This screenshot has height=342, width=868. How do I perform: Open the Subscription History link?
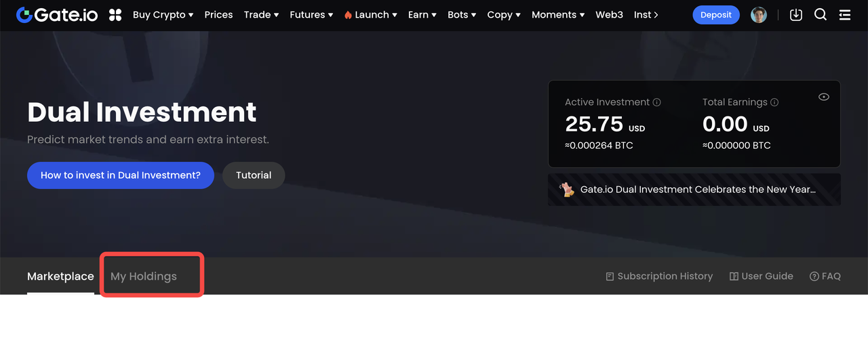pyautogui.click(x=659, y=276)
